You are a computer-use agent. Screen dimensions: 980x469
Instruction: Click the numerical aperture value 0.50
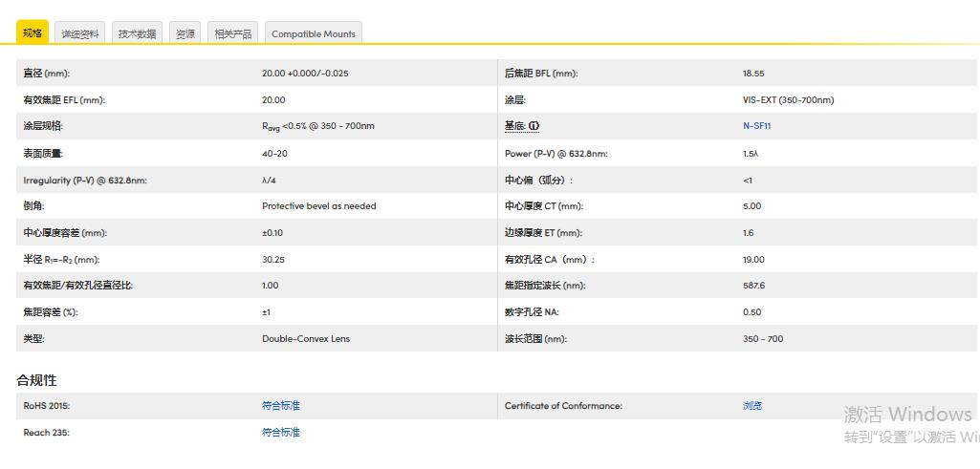(x=751, y=312)
